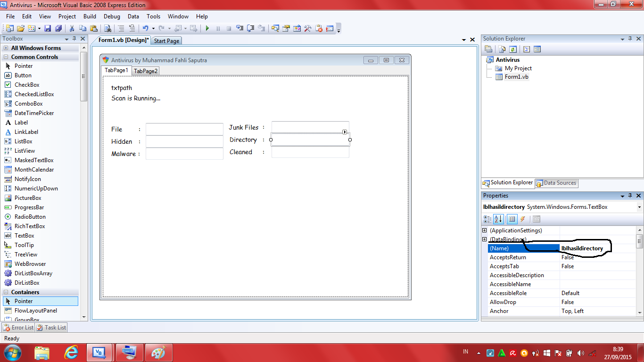The image size is (644, 362).
Task: Click the Refresh icon in Solution Explorer toolbar
Action: (512, 49)
